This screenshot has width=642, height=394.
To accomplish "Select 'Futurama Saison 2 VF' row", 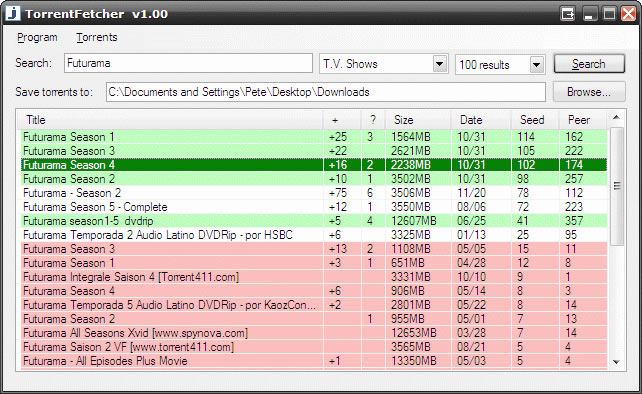I will click(x=314, y=347).
